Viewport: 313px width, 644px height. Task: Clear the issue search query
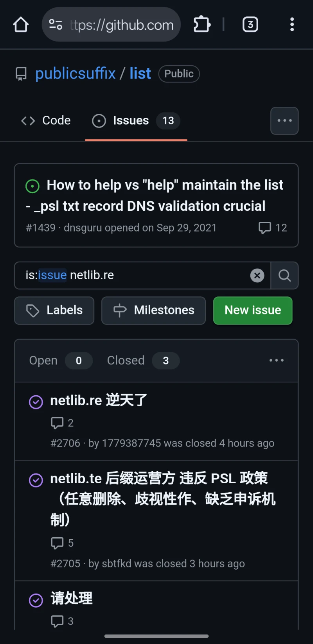257,276
